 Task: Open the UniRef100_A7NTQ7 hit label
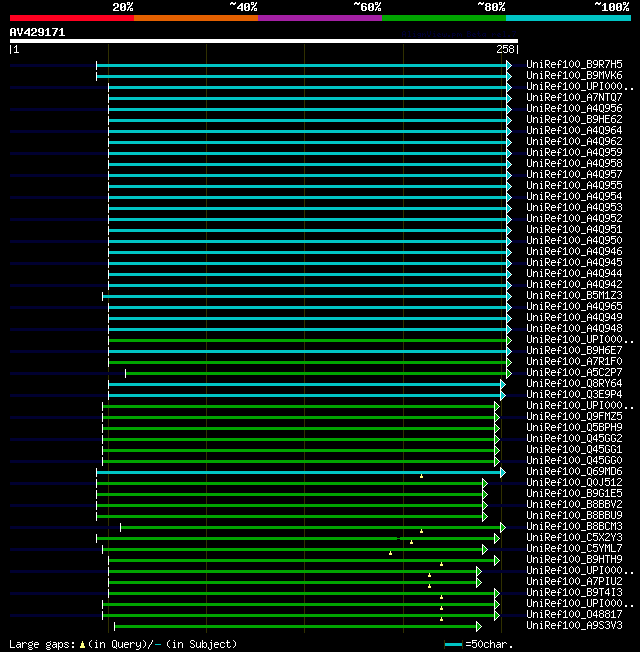coord(574,97)
